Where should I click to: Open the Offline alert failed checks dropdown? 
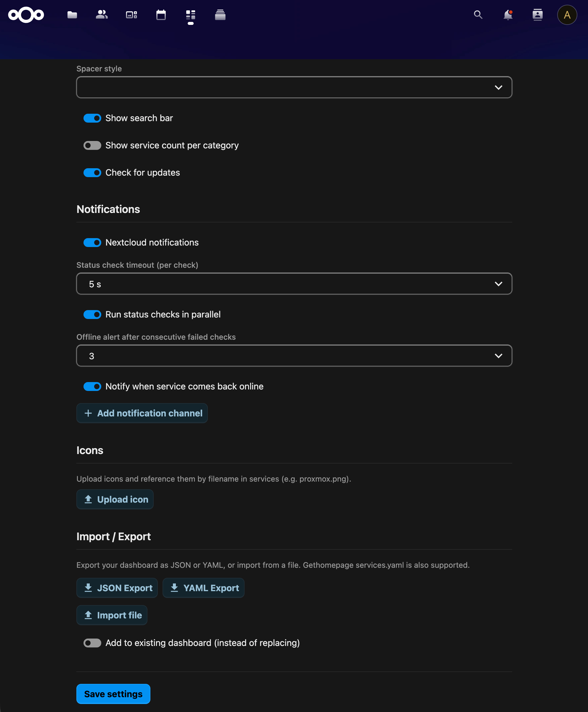coord(294,355)
